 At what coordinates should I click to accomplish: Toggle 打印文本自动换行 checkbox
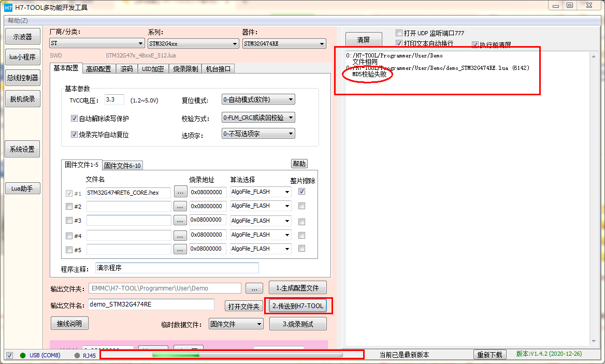pyautogui.click(x=399, y=43)
